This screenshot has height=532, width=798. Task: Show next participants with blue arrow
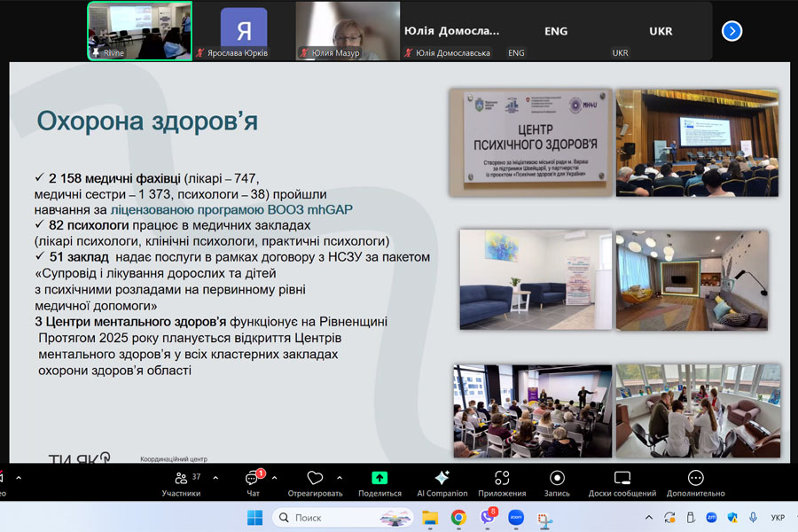(x=731, y=31)
